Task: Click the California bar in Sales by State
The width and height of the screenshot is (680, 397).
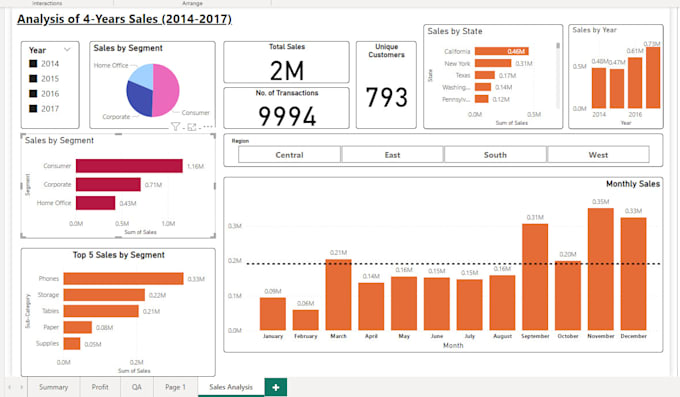Action: pyautogui.click(x=502, y=51)
